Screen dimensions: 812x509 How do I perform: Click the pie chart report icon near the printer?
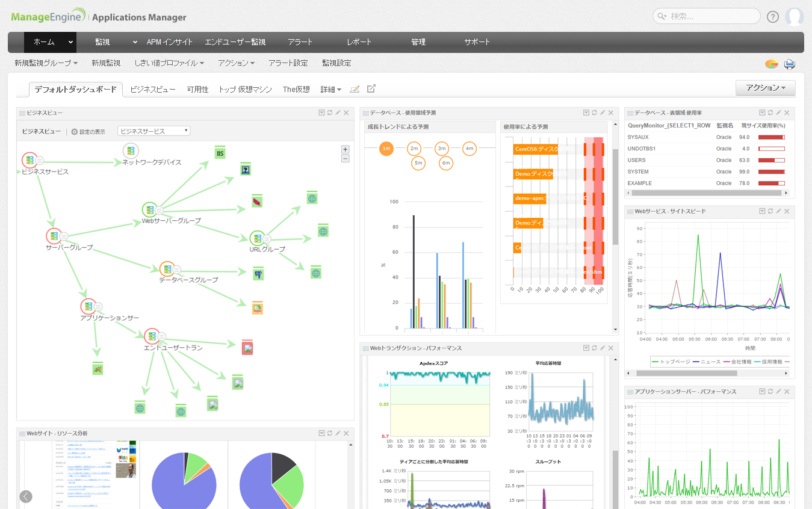point(772,63)
